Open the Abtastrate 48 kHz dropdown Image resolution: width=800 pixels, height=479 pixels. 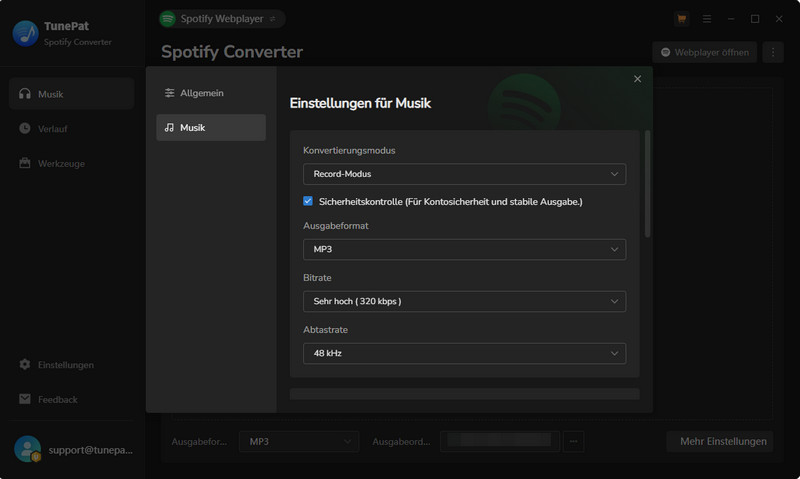point(464,354)
